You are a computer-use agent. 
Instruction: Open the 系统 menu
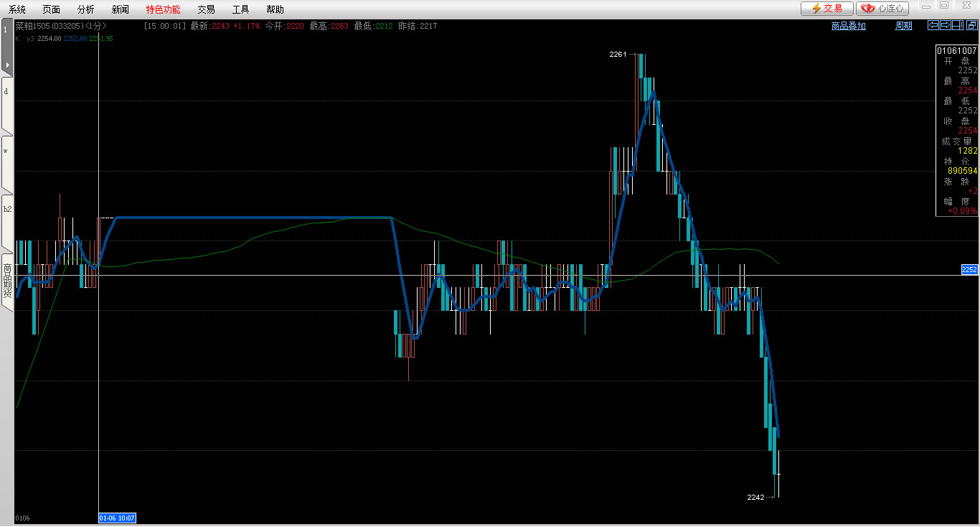pos(17,9)
